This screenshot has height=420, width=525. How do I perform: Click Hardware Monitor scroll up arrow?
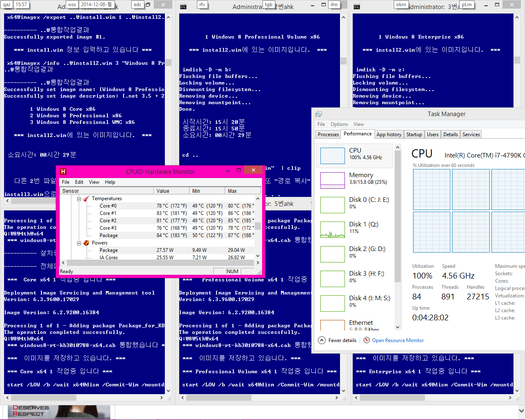point(258,199)
